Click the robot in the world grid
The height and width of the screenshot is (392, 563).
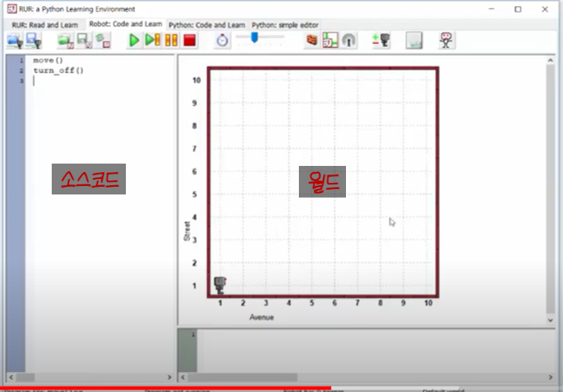220,285
